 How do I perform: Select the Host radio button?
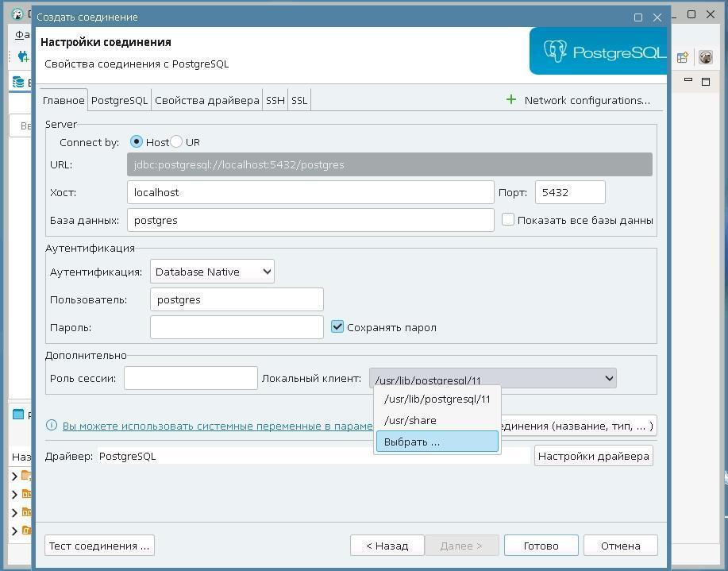tap(137, 141)
